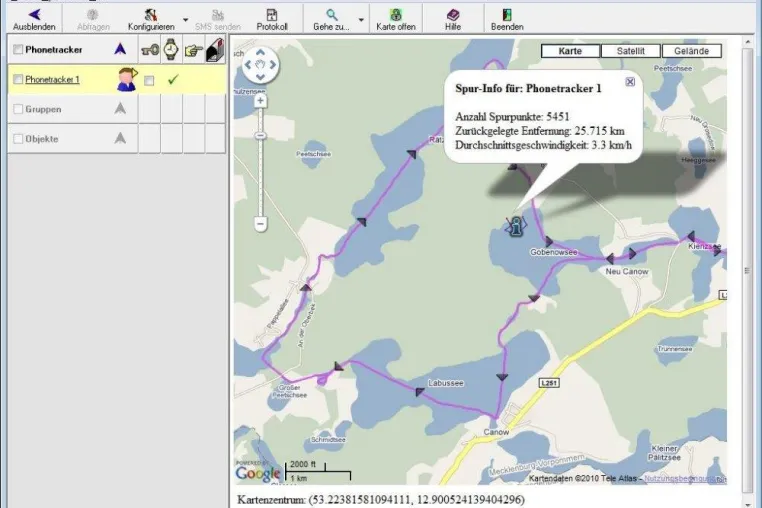Click the Gruppen row label
This screenshot has height=508, width=762.
[x=43, y=109]
